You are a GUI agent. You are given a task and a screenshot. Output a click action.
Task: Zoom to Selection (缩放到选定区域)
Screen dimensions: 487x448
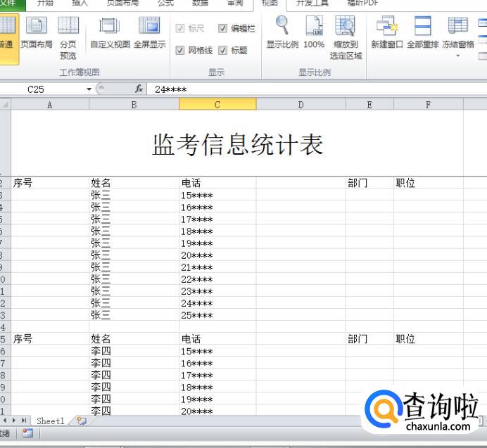[346, 38]
